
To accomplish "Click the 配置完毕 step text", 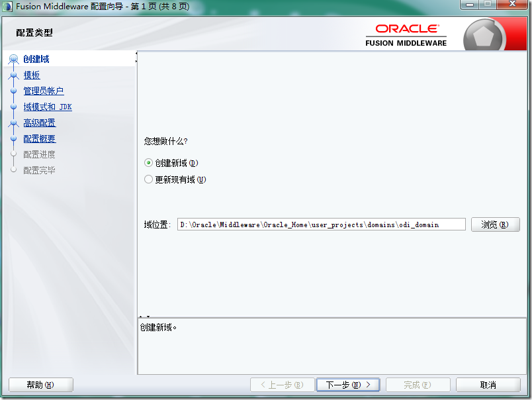I will (39, 170).
